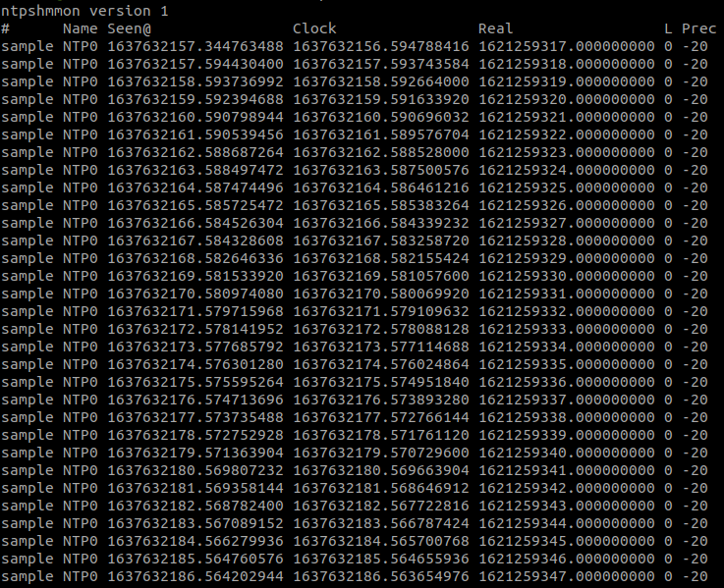The image size is (724, 588).
Task: Select Seen@ value 1637632165.585725472
Action: [195, 205]
